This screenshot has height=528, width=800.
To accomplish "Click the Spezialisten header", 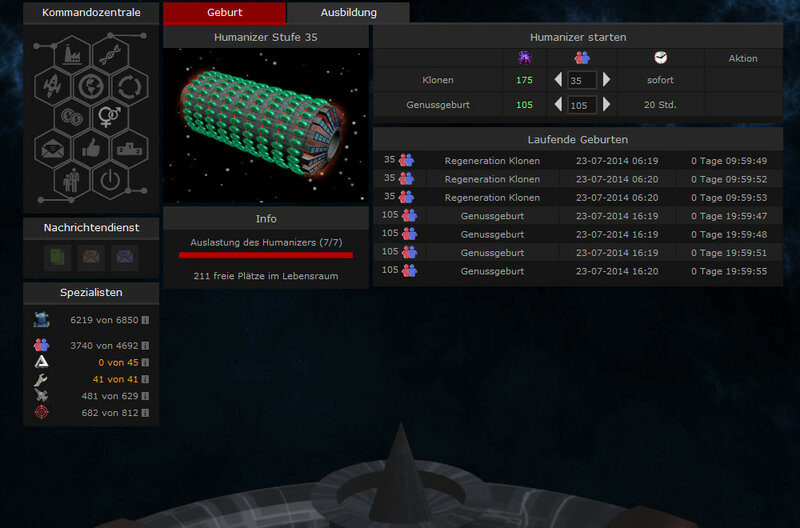I will (x=91, y=293).
